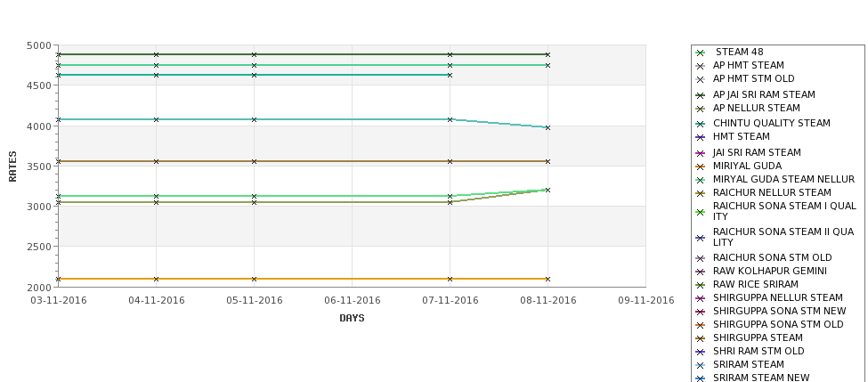Click the RAW RICE SRIRAM legend marker
The height and width of the screenshot is (382, 868).
tap(701, 285)
